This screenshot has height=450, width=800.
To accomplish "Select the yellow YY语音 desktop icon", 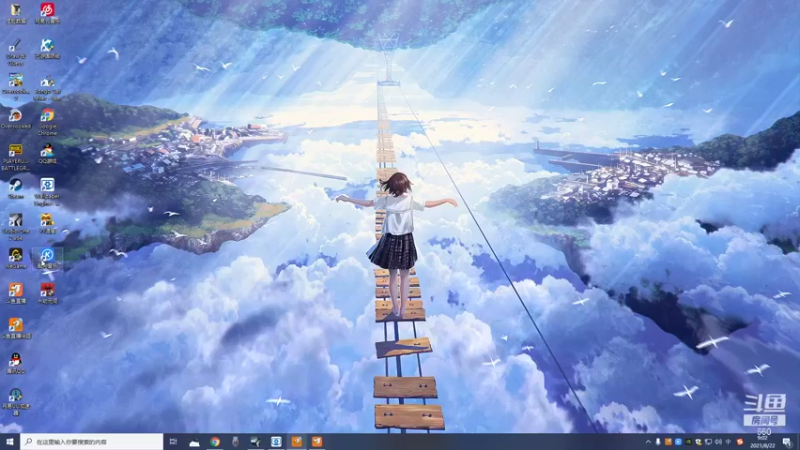I will pos(47,223).
